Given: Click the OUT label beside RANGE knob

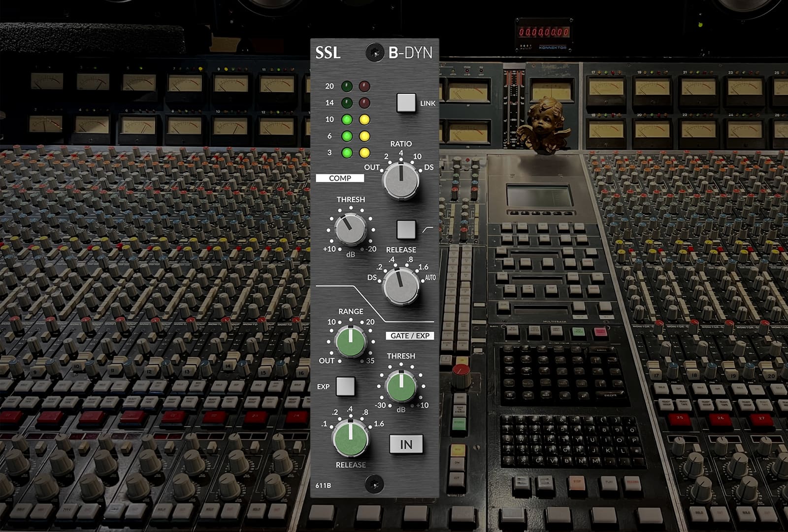Looking at the screenshot, I should click(x=327, y=361).
